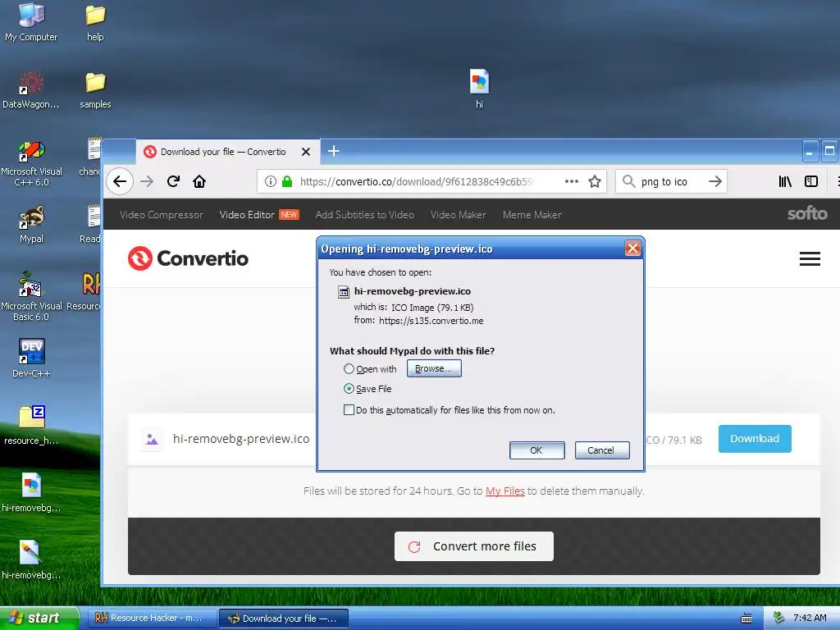Image resolution: width=840 pixels, height=630 pixels.
Task: Select the Open with radio option
Action: (x=349, y=369)
